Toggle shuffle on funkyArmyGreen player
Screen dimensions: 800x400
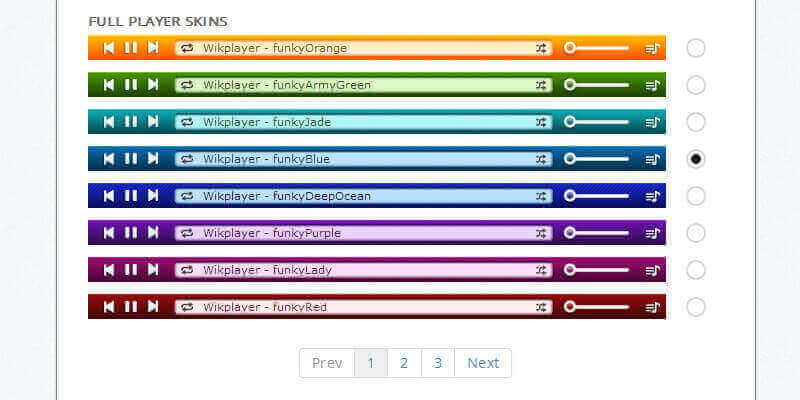(x=541, y=85)
